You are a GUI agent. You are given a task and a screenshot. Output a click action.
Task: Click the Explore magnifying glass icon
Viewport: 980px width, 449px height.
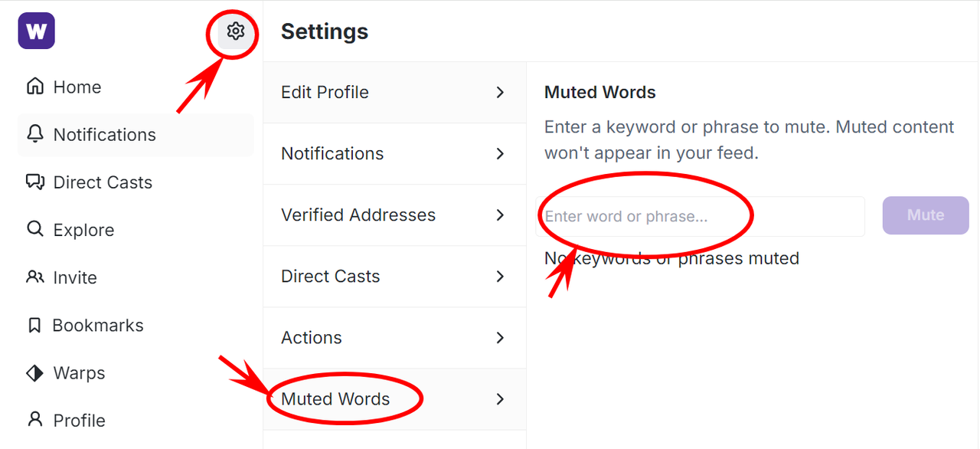click(34, 230)
